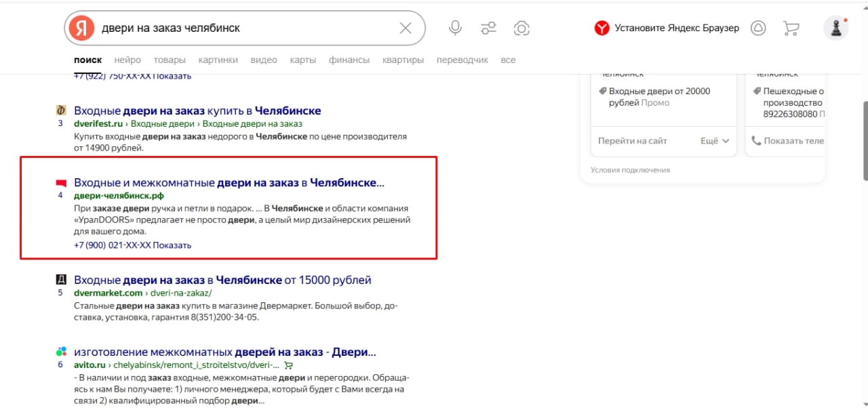This screenshot has width=868, height=408.
Task: Select the поиск tab
Action: tap(87, 60)
